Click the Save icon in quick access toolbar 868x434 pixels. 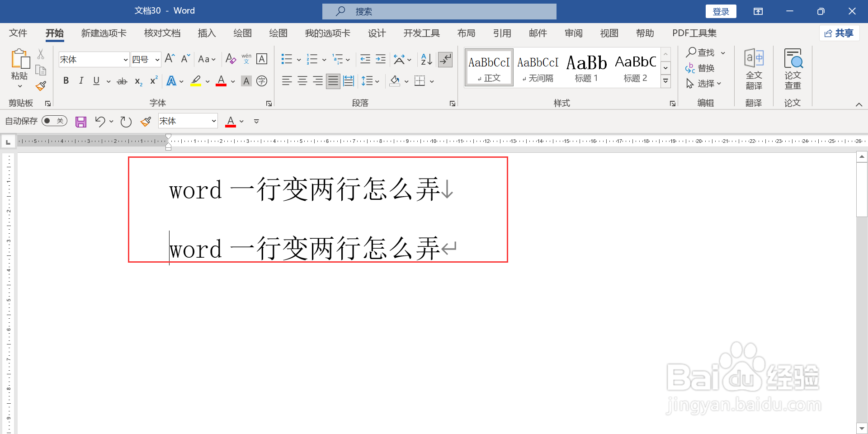[81, 122]
